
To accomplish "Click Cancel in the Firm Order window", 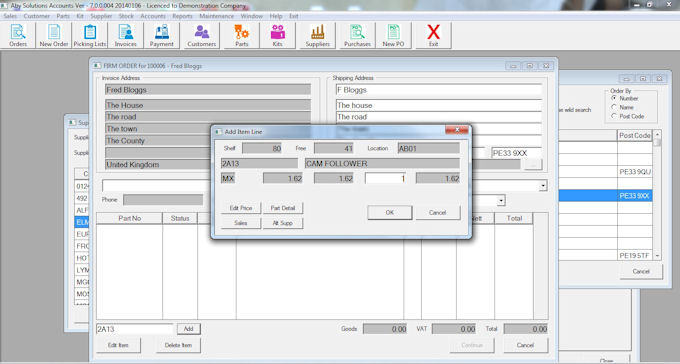I will pos(525,345).
